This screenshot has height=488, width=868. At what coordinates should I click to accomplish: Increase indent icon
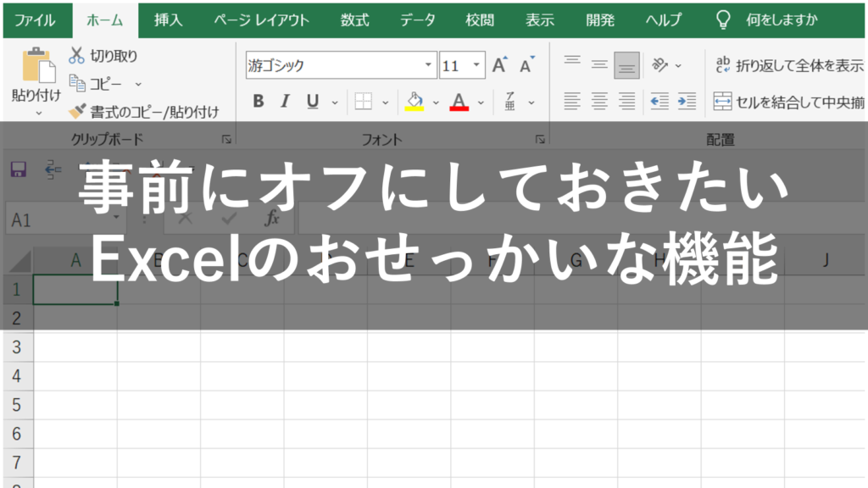click(x=687, y=102)
